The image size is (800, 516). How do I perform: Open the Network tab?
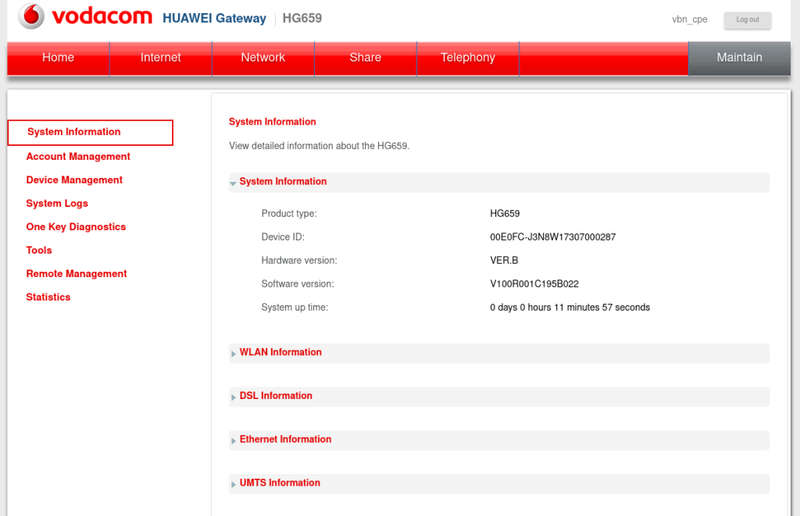(x=263, y=58)
